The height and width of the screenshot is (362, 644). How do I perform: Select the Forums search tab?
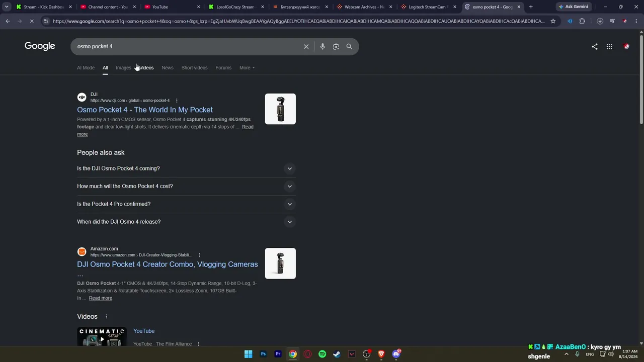[x=223, y=68]
